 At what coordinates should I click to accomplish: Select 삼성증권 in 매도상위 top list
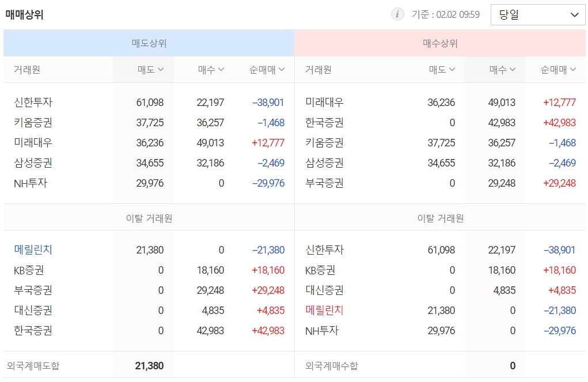click(33, 163)
